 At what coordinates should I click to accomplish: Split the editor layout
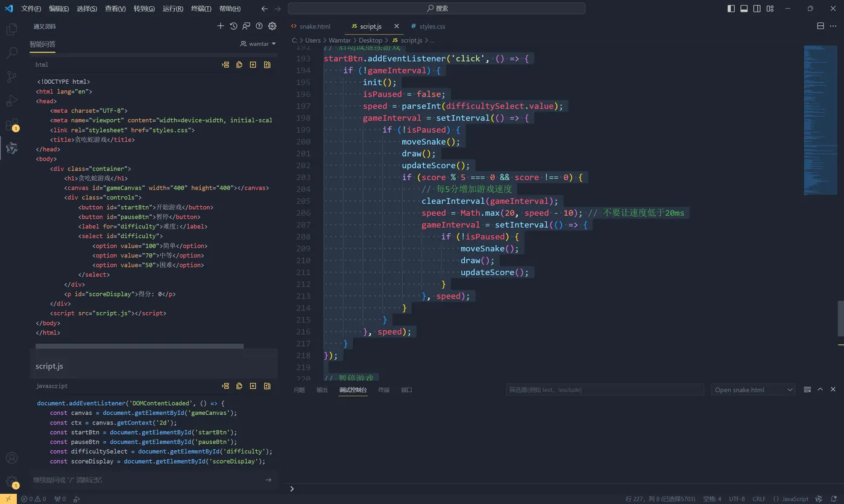[820, 26]
